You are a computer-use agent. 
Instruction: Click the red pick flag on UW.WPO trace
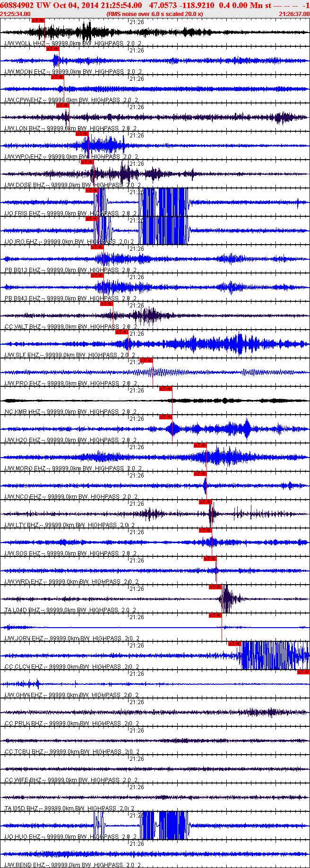(82, 134)
